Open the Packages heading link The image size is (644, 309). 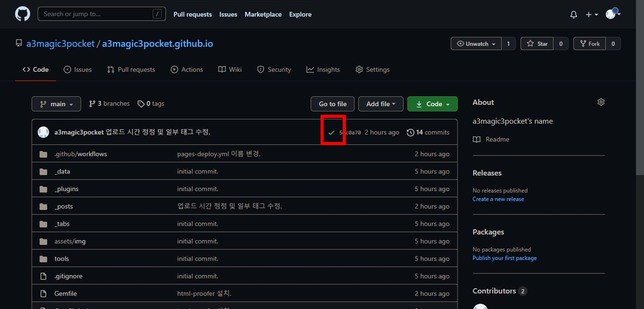488,232
